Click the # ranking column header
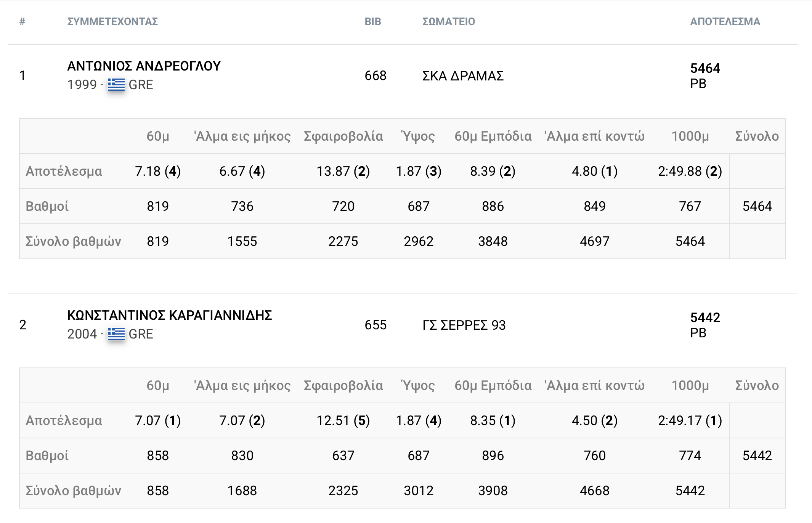Viewport: 812px width, 523px height. click(22, 21)
